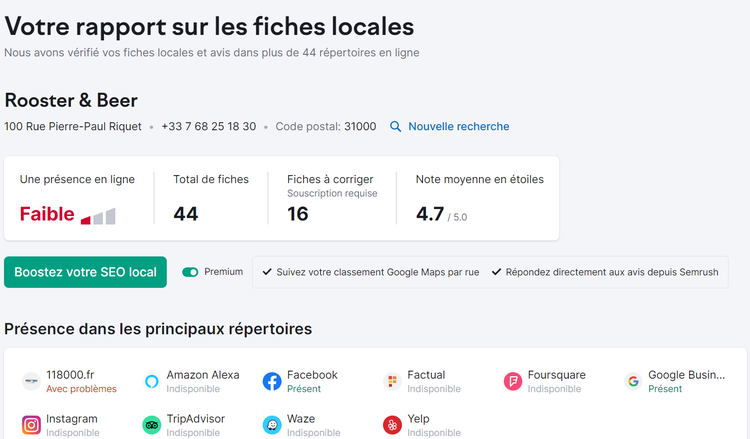
Task: Click the Google Business icon
Action: pos(633,381)
